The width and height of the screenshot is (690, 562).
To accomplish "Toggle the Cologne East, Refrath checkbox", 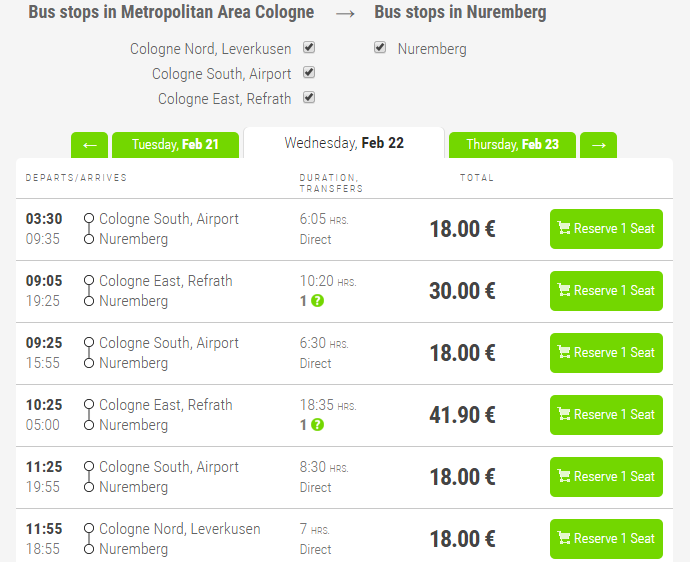I will coord(309,98).
